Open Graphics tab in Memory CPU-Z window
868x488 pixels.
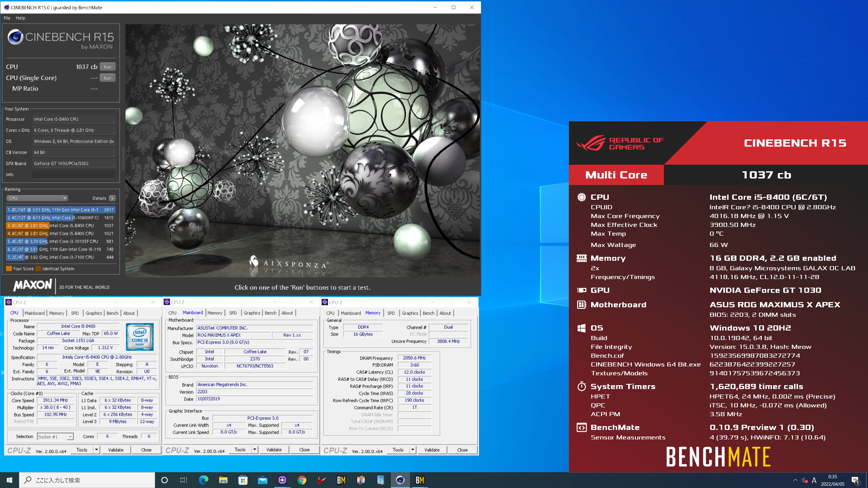point(410,313)
